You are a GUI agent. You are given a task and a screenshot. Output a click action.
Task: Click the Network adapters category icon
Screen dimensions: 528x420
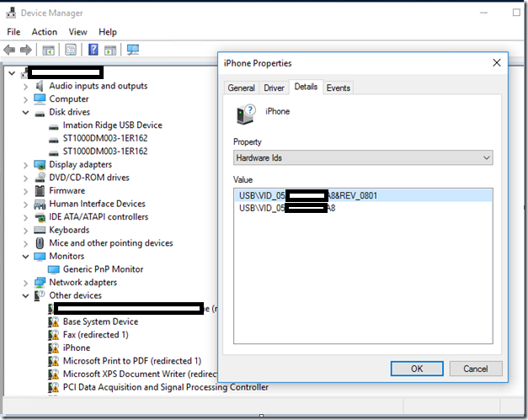click(40, 283)
